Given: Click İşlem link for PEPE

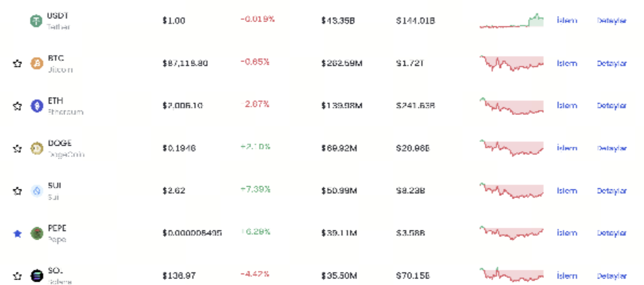Looking at the screenshot, I should point(567,233).
